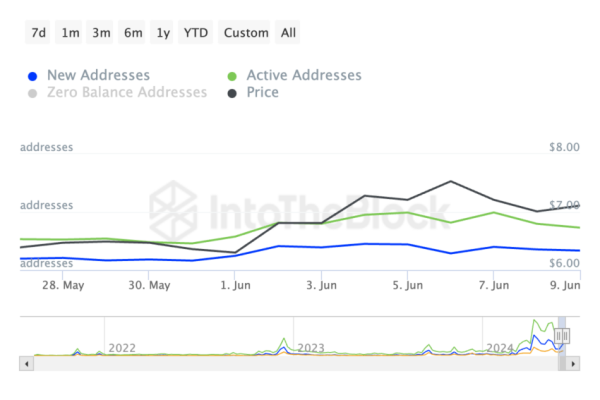Set the range to 6m
This screenshot has width=600, height=400.
coord(133,33)
